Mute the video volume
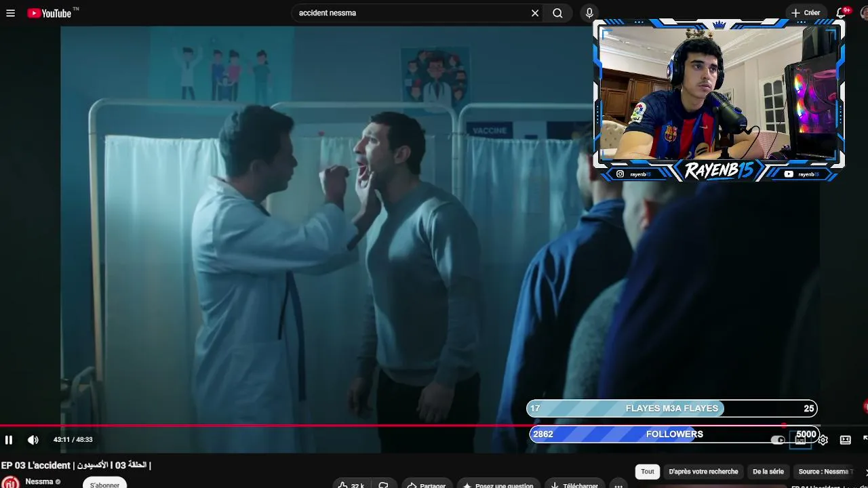 [x=33, y=440]
